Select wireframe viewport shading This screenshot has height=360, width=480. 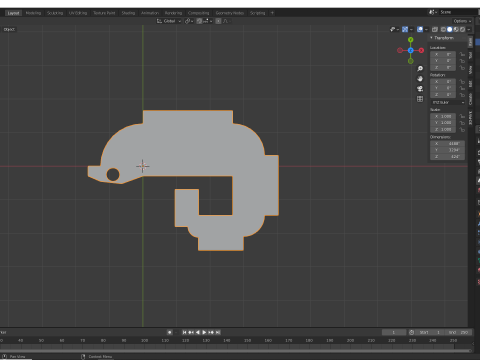(443, 30)
